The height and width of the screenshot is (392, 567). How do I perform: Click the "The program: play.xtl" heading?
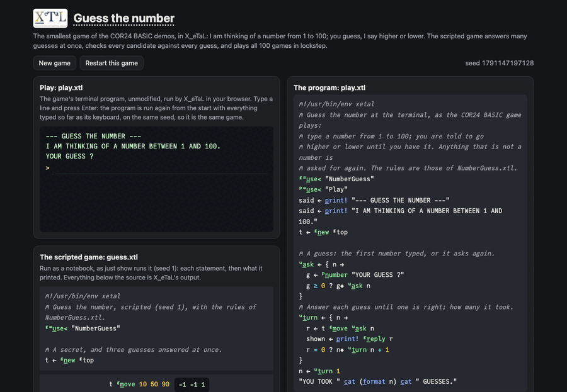point(329,88)
